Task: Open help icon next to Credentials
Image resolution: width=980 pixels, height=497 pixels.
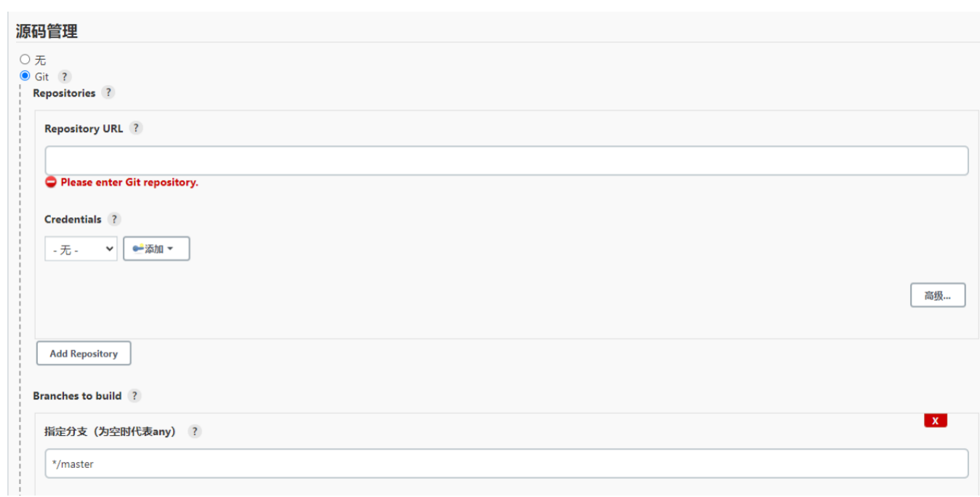Action: click(x=114, y=219)
